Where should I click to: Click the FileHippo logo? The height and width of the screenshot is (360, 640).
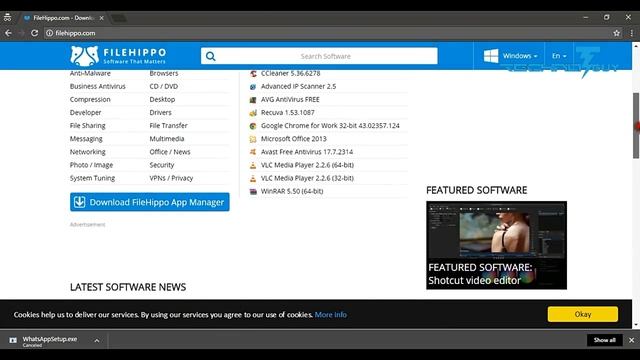(118, 56)
